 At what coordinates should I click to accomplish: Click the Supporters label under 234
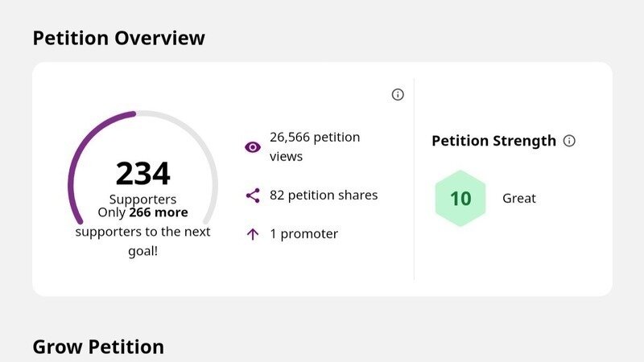tap(142, 199)
